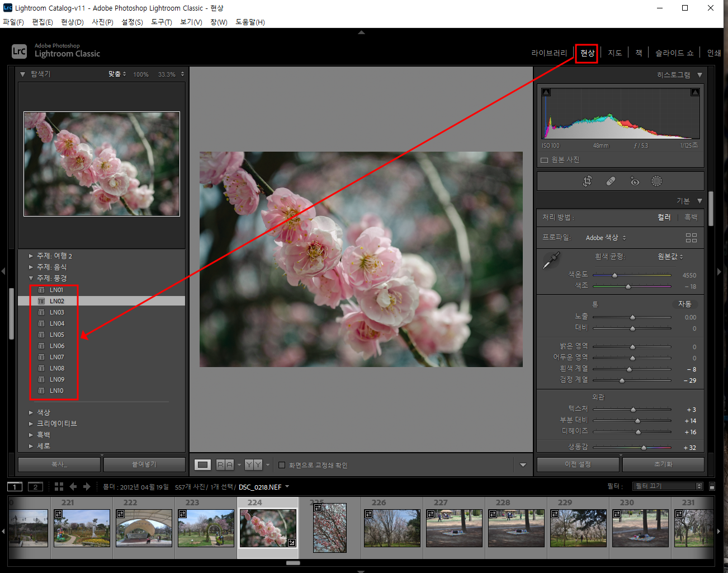Collapse the 히스토그램 panel
Image resolution: width=728 pixels, height=573 pixels.
[699, 75]
